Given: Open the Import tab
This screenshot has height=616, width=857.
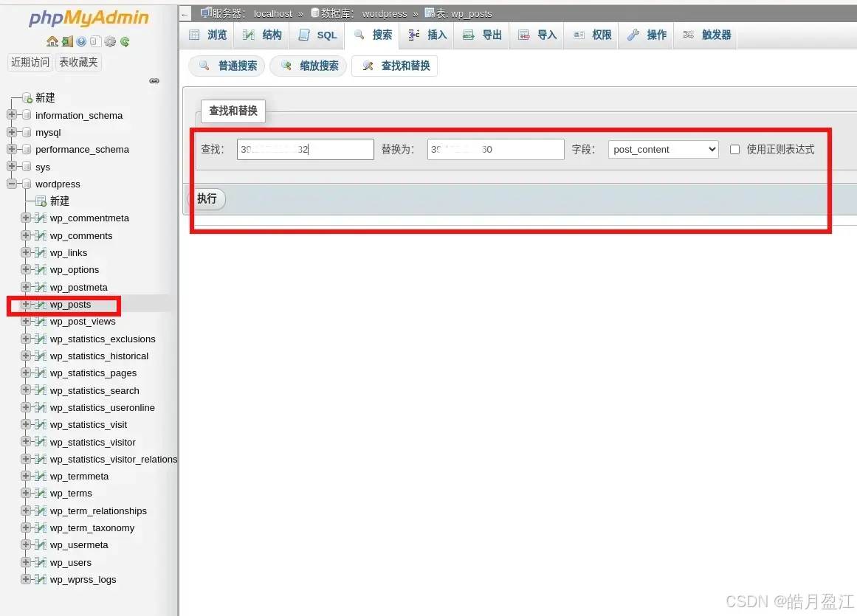Looking at the screenshot, I should coord(537,35).
